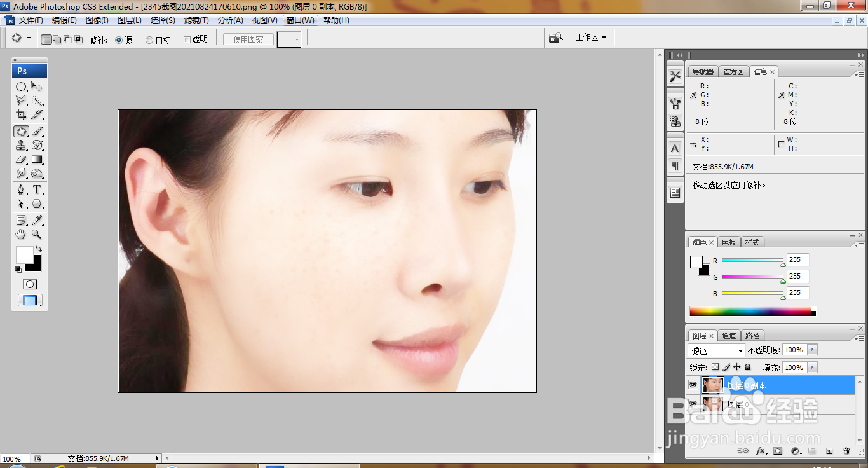Click the 使用图案 button

click(x=248, y=39)
